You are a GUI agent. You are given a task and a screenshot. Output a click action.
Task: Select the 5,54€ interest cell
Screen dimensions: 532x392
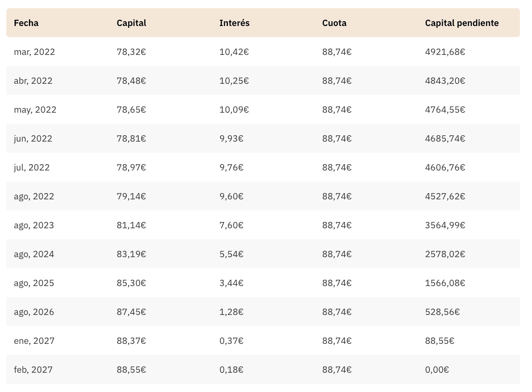click(x=231, y=254)
